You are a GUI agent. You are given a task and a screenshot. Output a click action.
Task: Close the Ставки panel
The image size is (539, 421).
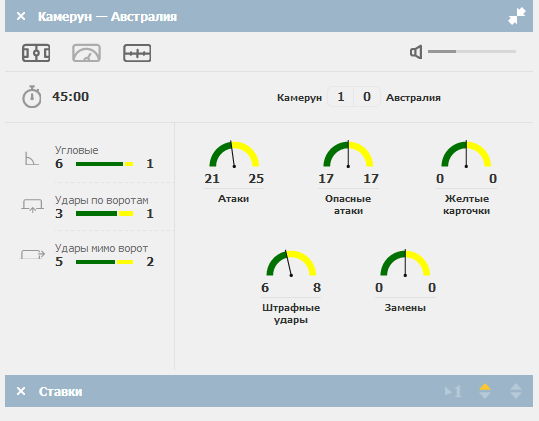pos(21,391)
